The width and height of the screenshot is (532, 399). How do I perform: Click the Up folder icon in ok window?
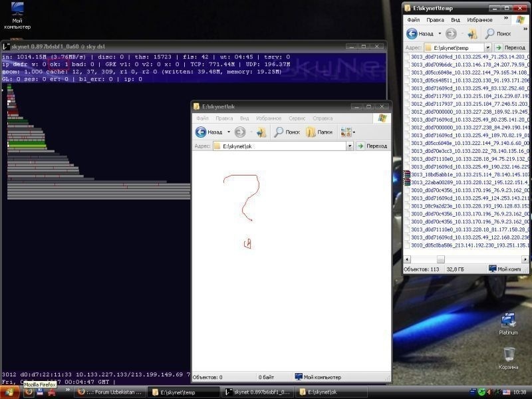pos(261,132)
